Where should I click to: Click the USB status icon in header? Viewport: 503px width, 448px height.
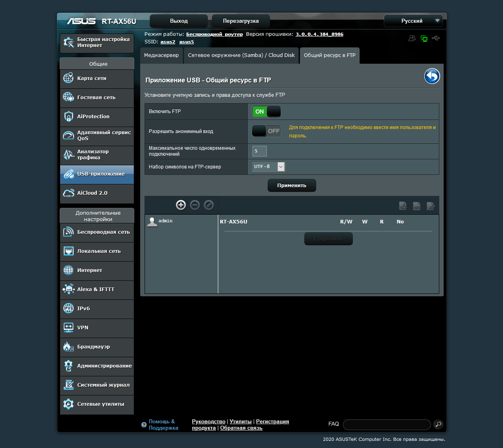(x=436, y=38)
